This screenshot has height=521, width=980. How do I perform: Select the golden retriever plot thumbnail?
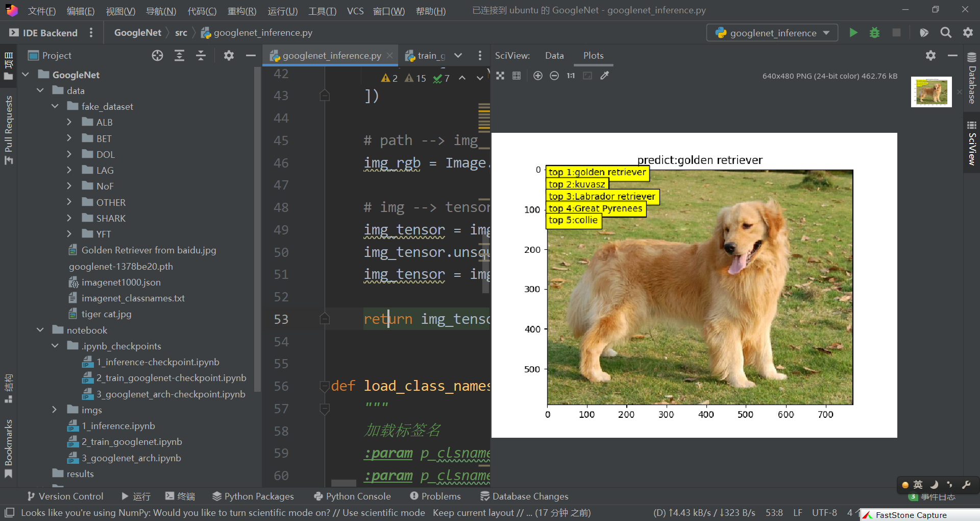931,92
